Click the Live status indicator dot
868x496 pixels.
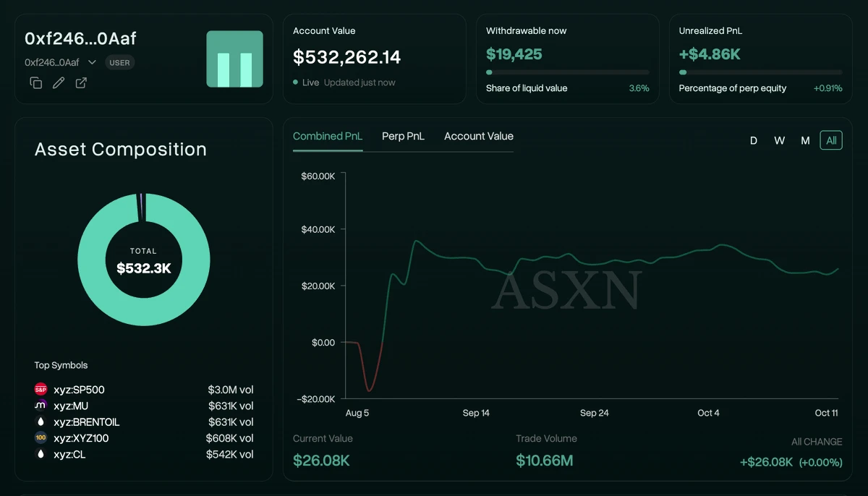tap(296, 82)
